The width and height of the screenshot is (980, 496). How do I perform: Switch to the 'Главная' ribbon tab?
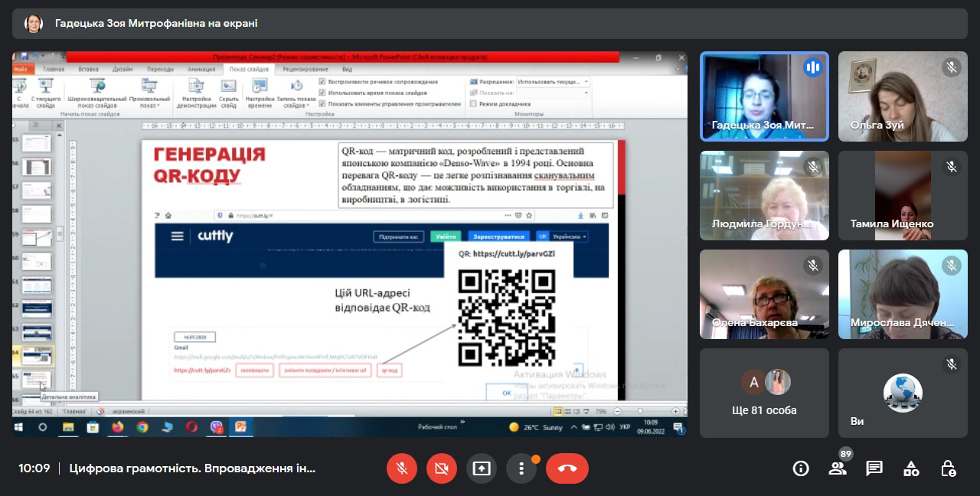click(x=54, y=69)
